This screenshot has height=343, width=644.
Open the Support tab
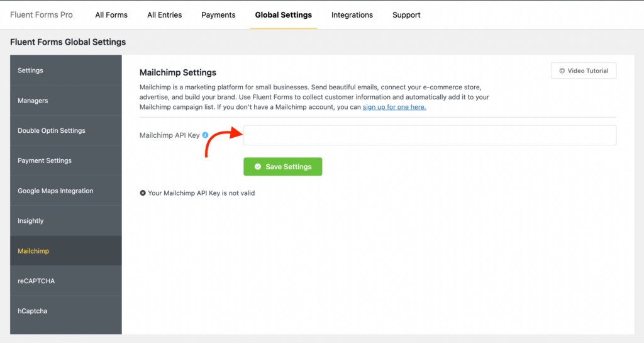click(406, 14)
